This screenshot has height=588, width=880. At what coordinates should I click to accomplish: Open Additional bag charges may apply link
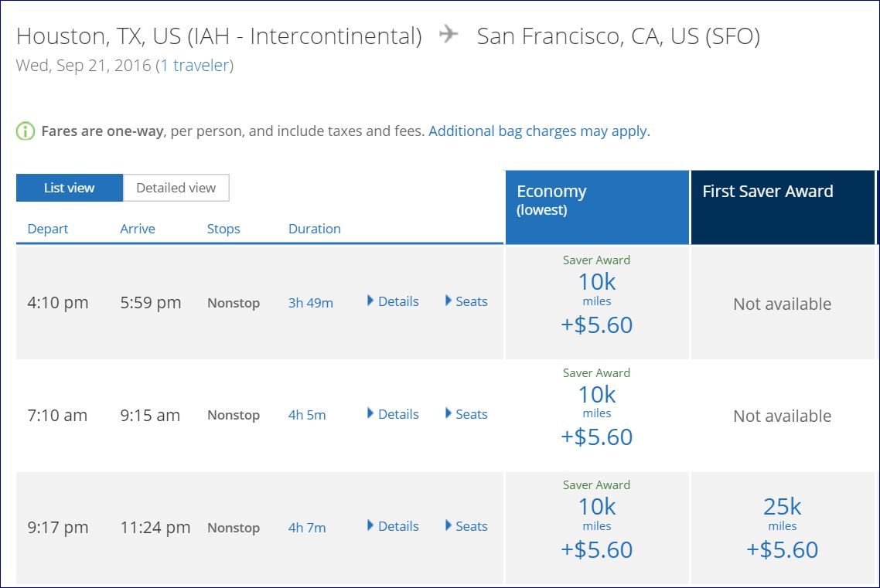click(x=539, y=131)
